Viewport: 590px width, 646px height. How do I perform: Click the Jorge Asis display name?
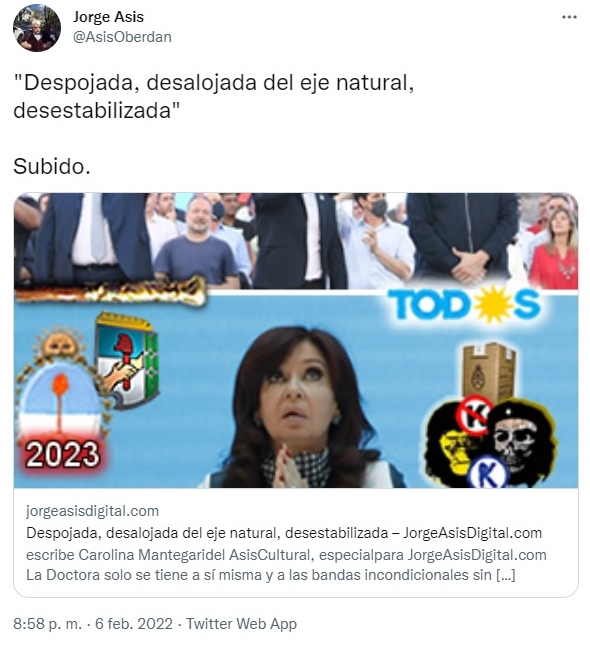coord(108,17)
